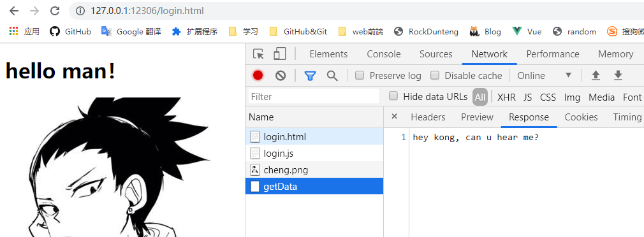Focus the network Filter text field
The width and height of the screenshot is (644, 237).
point(313,97)
